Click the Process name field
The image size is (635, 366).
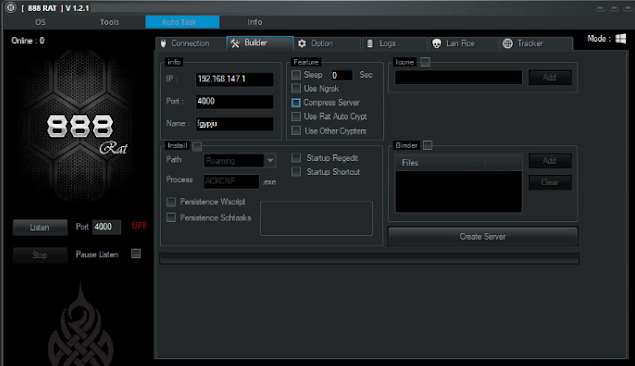[231, 181]
